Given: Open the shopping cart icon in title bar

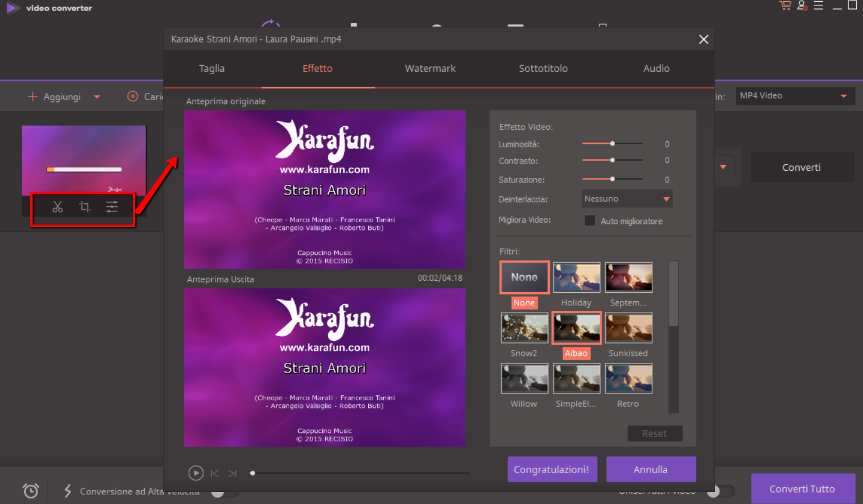Looking at the screenshot, I should tap(785, 5).
